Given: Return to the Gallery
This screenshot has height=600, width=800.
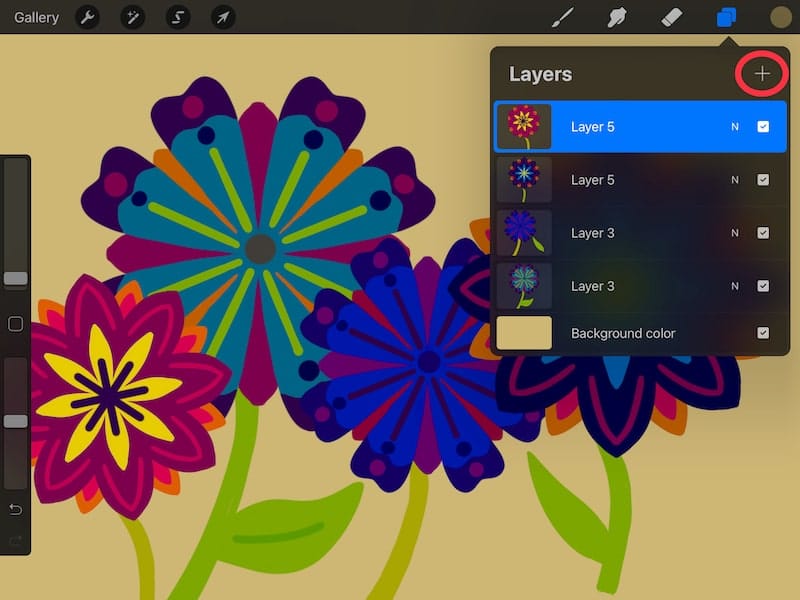Looking at the screenshot, I should point(36,18).
